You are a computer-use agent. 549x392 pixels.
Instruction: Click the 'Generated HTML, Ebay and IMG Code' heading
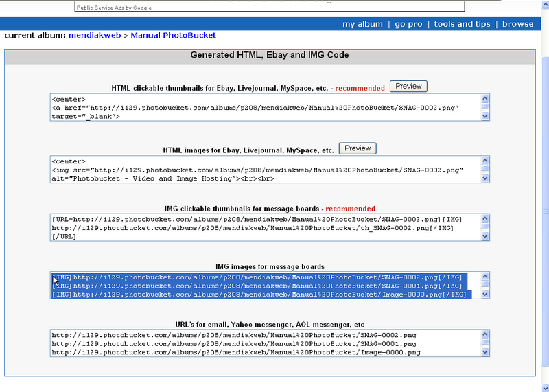[270, 55]
